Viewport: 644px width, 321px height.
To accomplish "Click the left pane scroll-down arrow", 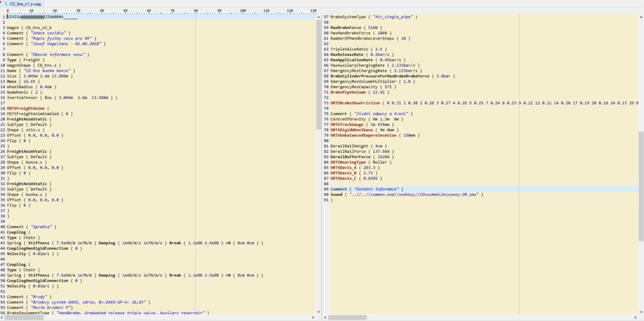I will (x=319, y=312).
